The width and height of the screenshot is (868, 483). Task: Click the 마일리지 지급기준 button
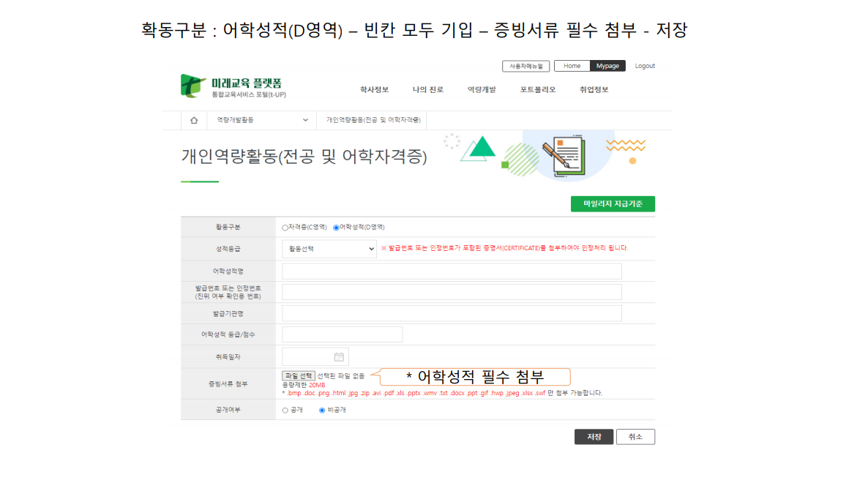point(613,204)
